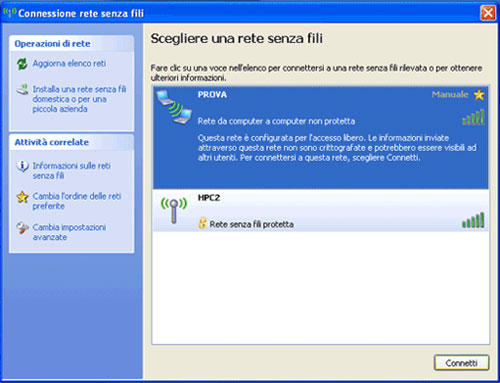This screenshot has width=500, height=383.
Task: Open 'Informazioni sulle reti senza fili'
Action: (71, 171)
